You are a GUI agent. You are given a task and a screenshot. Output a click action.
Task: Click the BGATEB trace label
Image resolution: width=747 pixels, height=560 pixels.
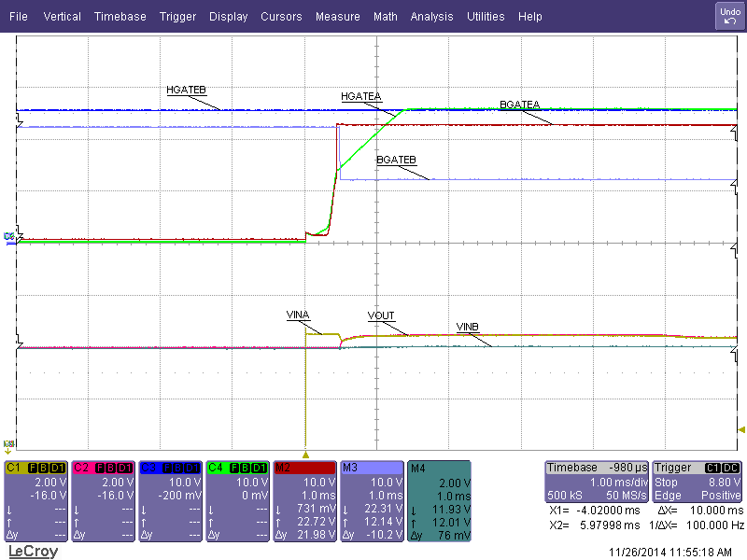(x=396, y=160)
